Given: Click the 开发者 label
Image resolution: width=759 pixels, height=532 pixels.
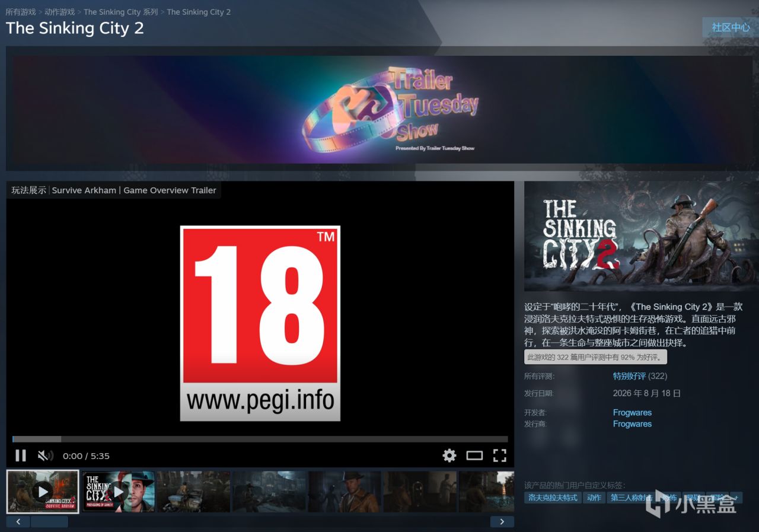Looking at the screenshot, I should tap(535, 413).
